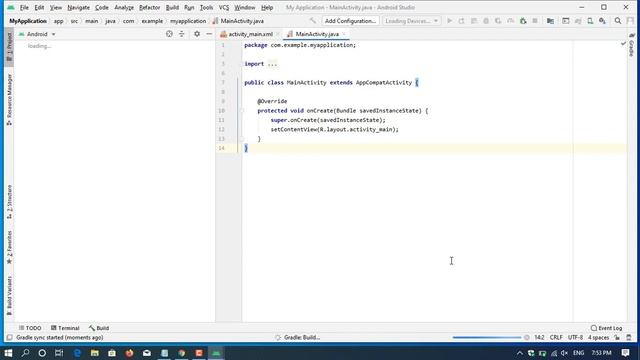Open Project panel settings gear
Image resolution: width=640 pixels, height=360 pixels.
coord(197,34)
